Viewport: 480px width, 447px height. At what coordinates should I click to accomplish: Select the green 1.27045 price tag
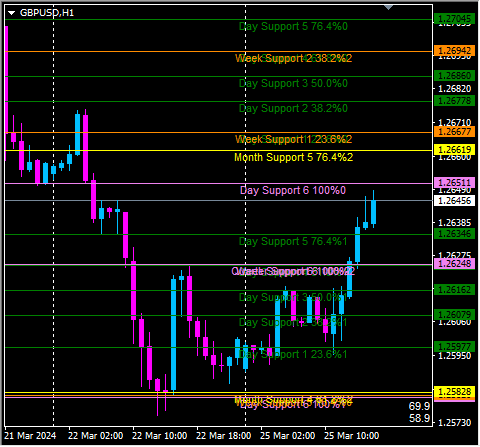pyautogui.click(x=455, y=19)
